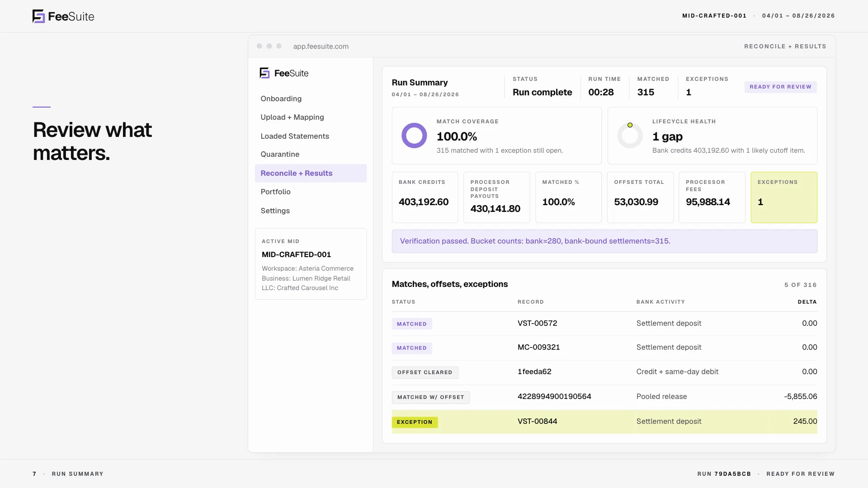Click the MATCHED badge for VST-00572

411,324
